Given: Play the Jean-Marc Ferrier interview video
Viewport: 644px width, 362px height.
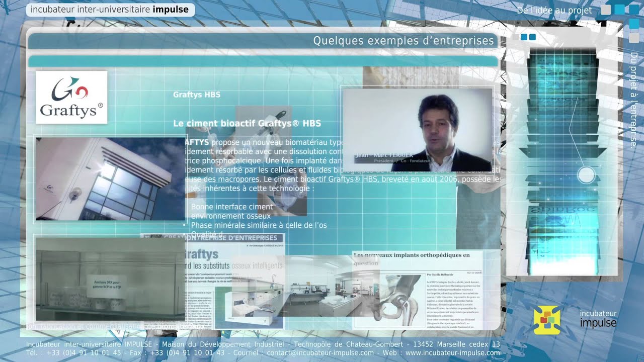Looking at the screenshot, I should point(417,130).
